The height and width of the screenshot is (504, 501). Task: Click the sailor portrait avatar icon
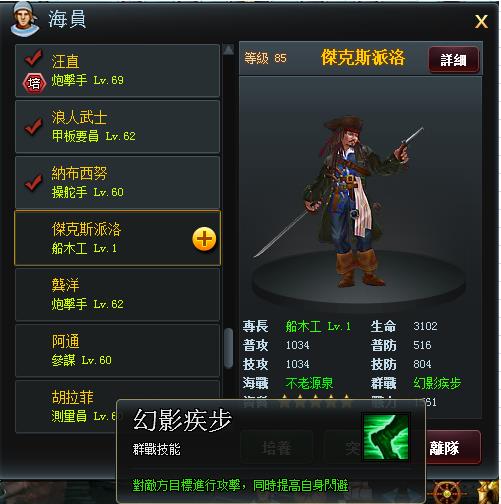point(24,19)
